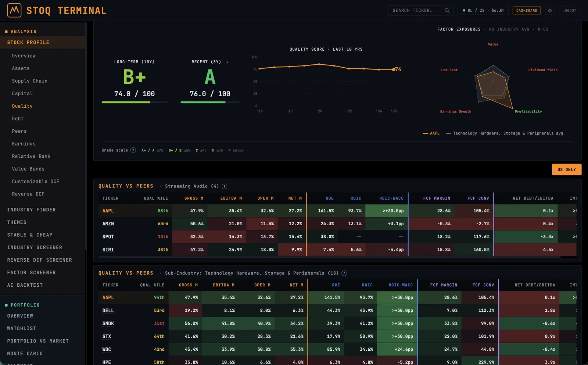Viewport: 588px width, 365px height.
Task: Open help icon beside Streaming Audio (4)
Action: point(225,186)
